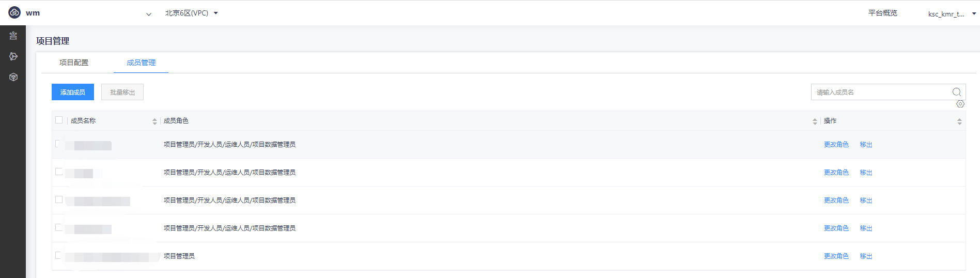980x278 pixels.
Task: Open the third sidebar cube icon
Action: coord(13,77)
